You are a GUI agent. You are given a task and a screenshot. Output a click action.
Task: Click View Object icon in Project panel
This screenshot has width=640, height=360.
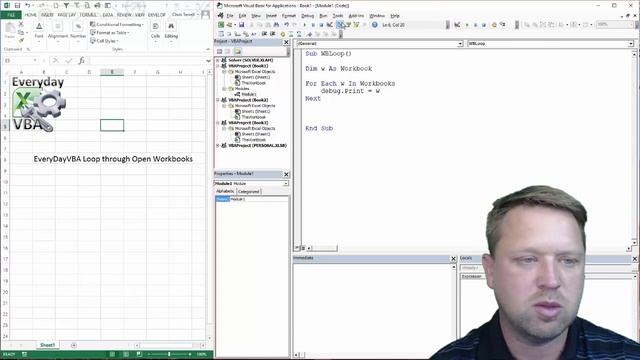[228, 51]
